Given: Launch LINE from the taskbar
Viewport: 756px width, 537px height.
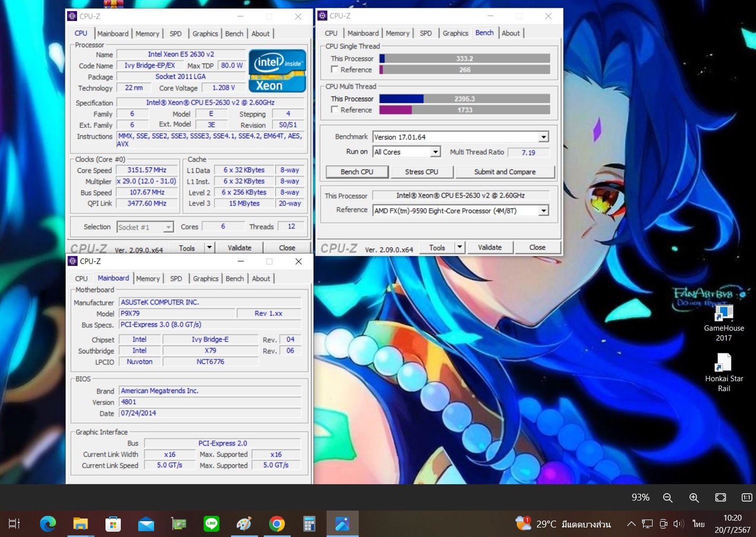Looking at the screenshot, I should (x=212, y=524).
